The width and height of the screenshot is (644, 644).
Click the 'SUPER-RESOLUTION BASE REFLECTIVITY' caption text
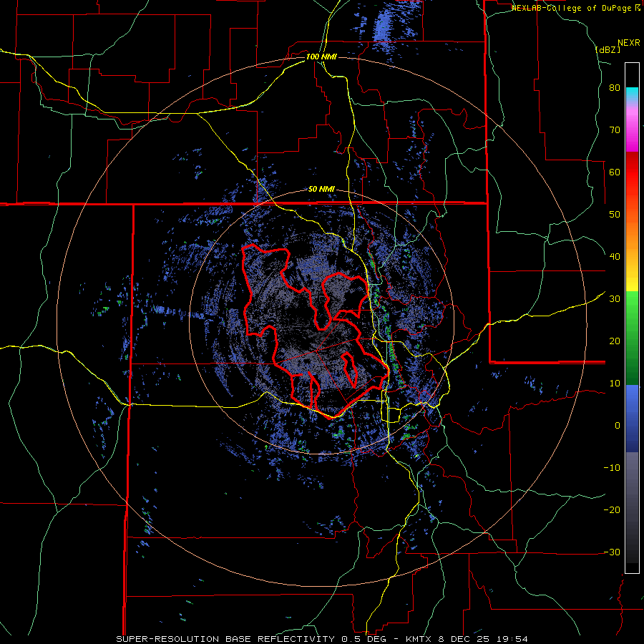click(x=225, y=639)
